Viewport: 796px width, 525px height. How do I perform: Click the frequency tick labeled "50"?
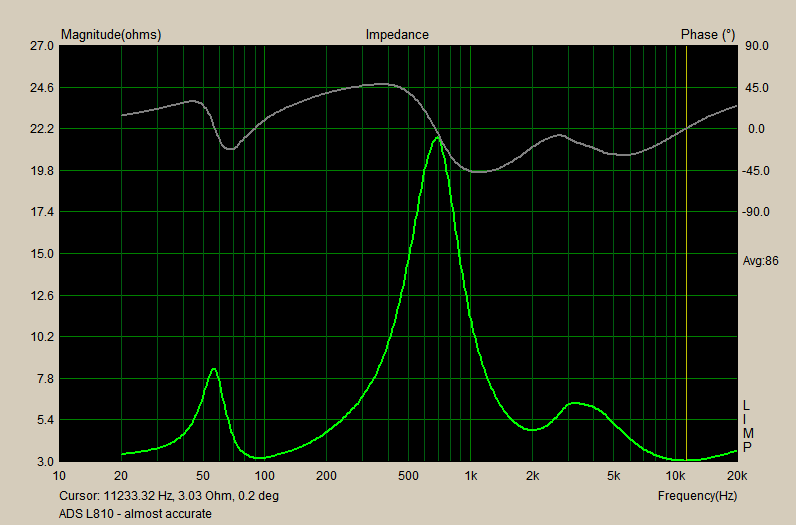203,476
